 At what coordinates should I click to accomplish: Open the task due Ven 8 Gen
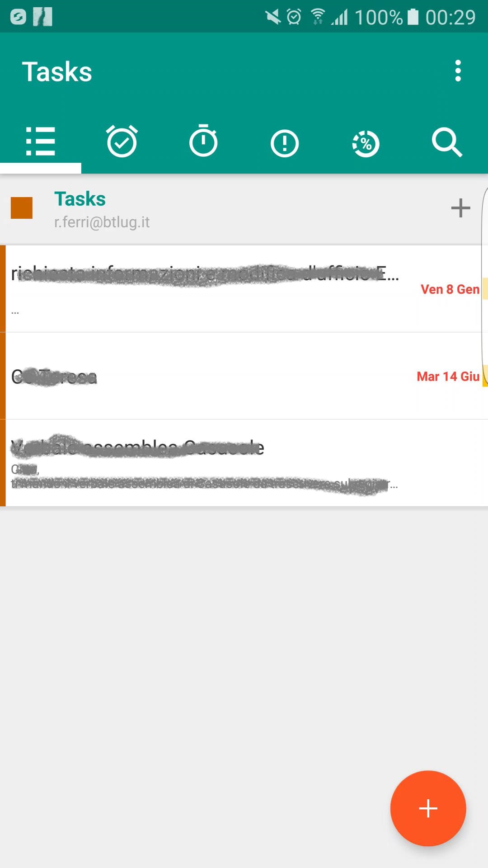point(244,289)
